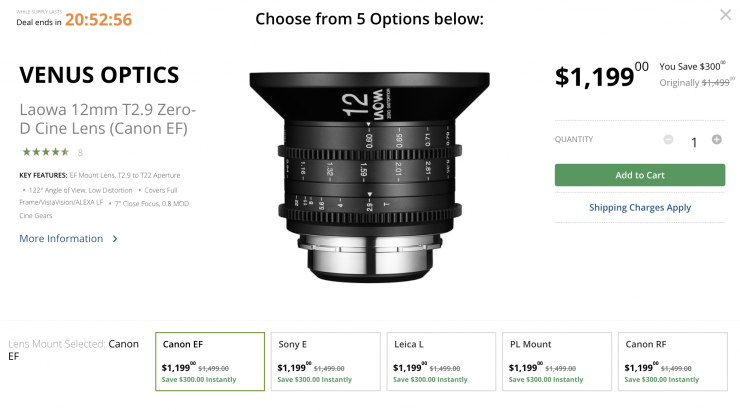The height and width of the screenshot is (413, 740).
Task: Click the deal countdown timer
Action: pos(98,20)
